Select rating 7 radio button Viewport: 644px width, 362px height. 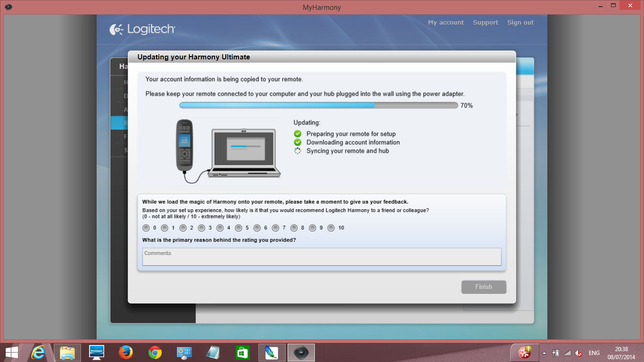275,228
